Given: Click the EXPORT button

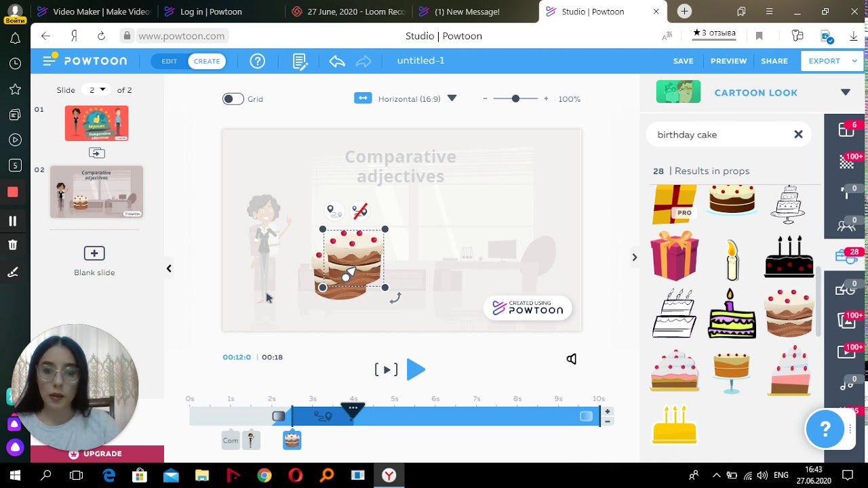Looking at the screenshot, I should click(x=825, y=61).
